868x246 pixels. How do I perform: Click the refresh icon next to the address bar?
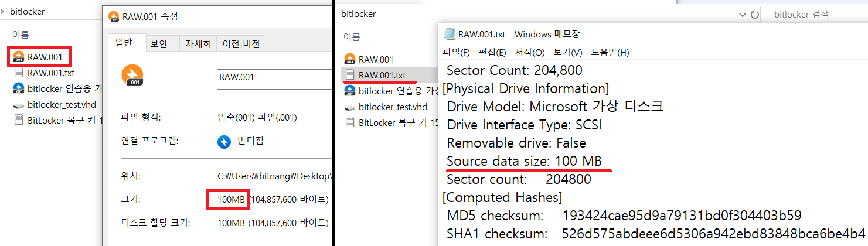pos(755,14)
